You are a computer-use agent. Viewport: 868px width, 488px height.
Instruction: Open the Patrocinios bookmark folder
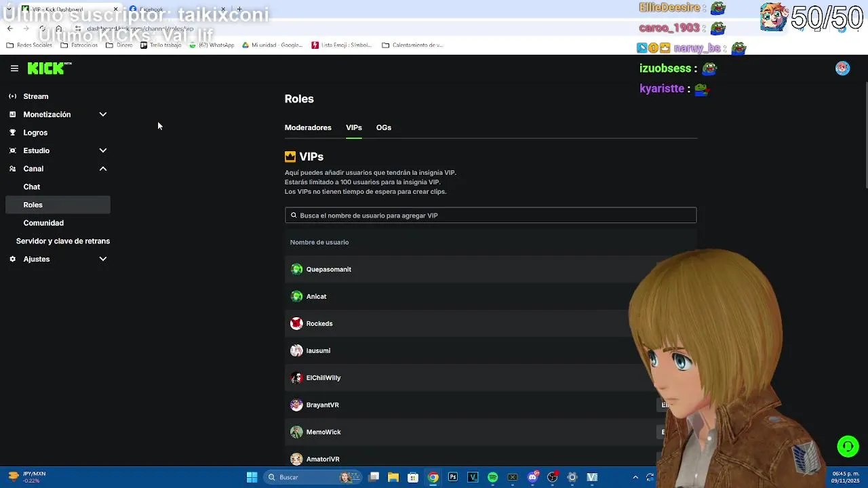click(79, 45)
